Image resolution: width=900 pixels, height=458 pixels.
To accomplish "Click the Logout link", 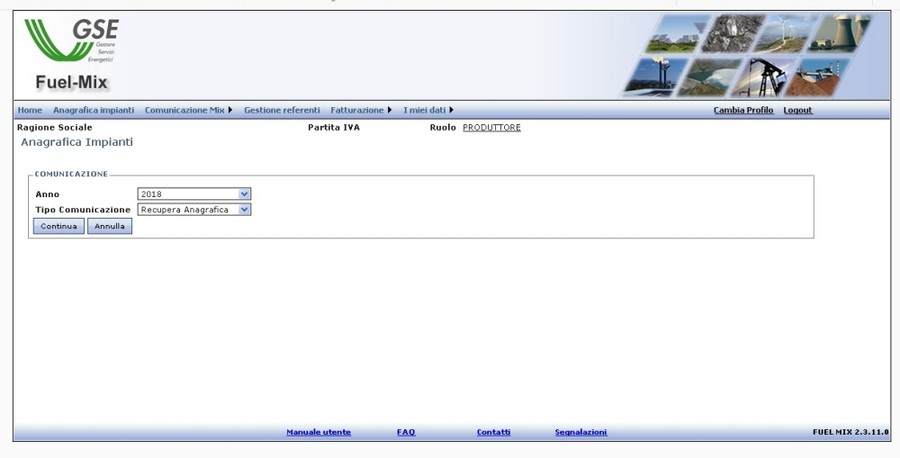I will click(798, 110).
